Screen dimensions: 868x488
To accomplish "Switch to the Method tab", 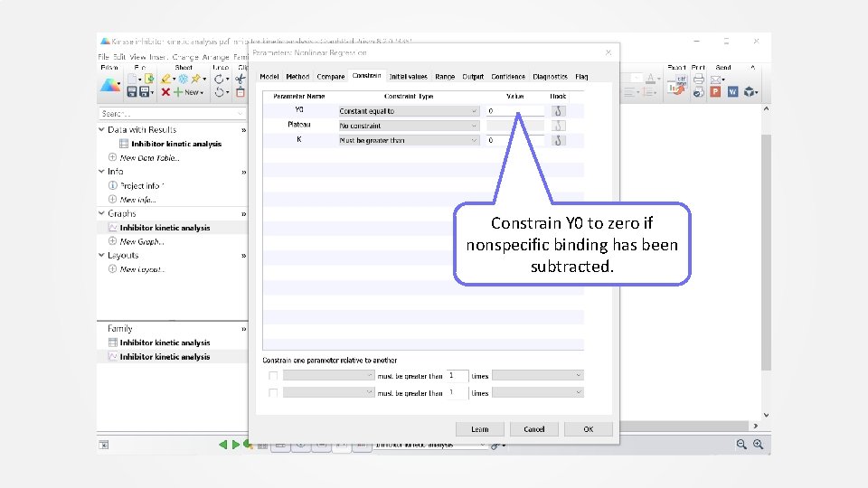I will (x=297, y=76).
